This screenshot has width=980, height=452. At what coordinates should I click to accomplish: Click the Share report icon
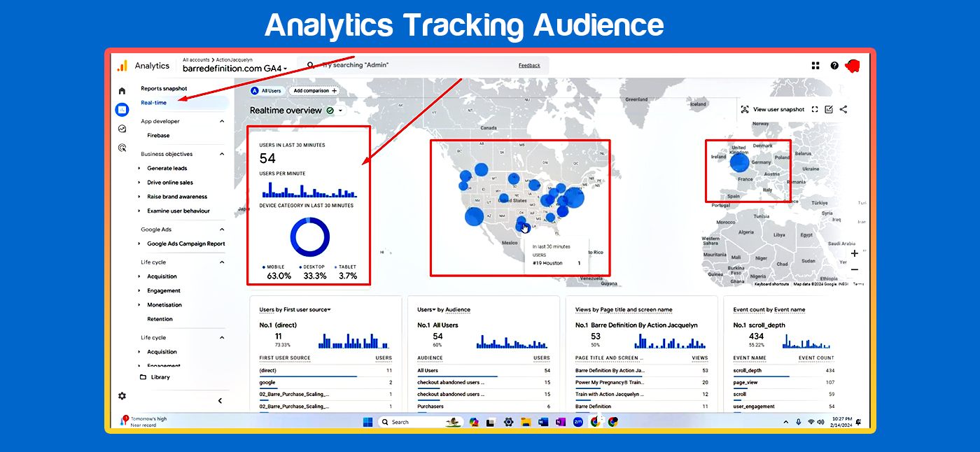843,109
